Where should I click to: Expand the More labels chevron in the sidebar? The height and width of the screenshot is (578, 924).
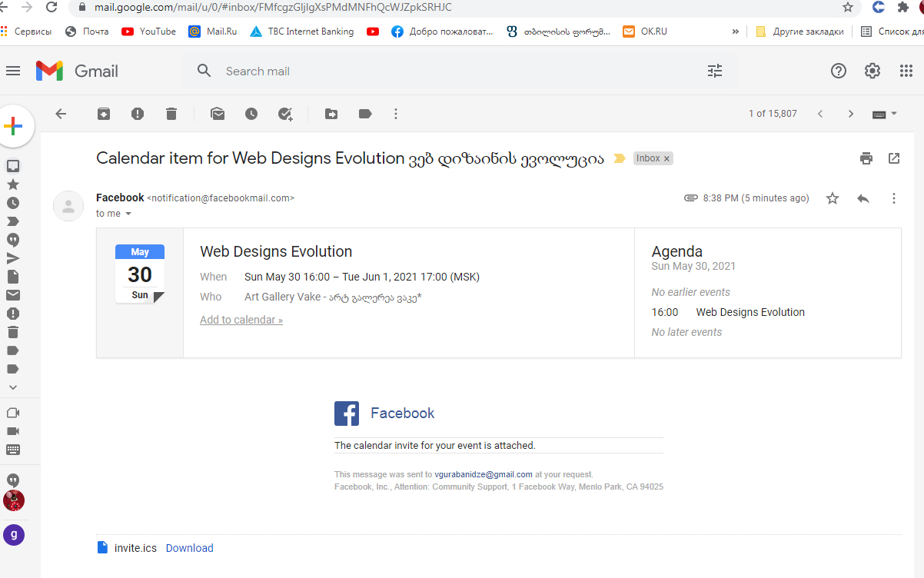(13, 387)
